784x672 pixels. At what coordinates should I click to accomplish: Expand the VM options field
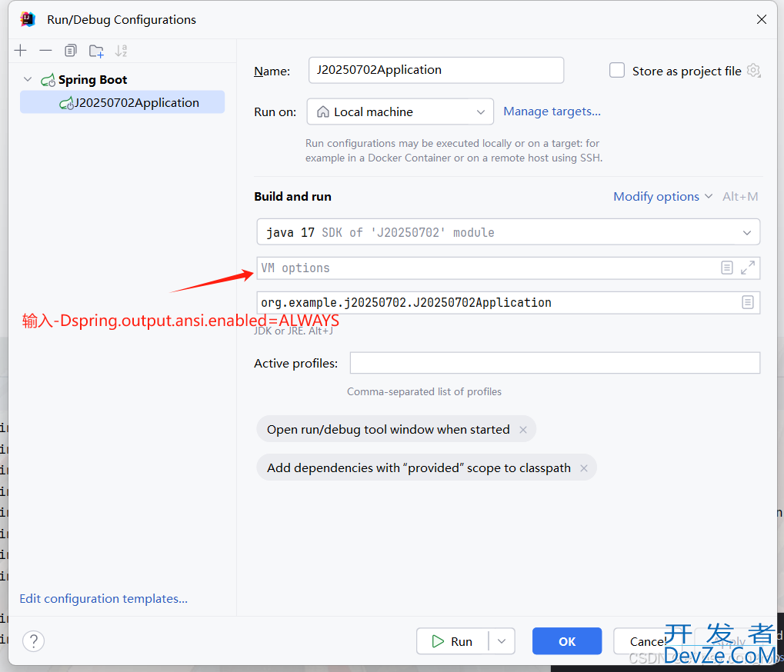(x=748, y=268)
